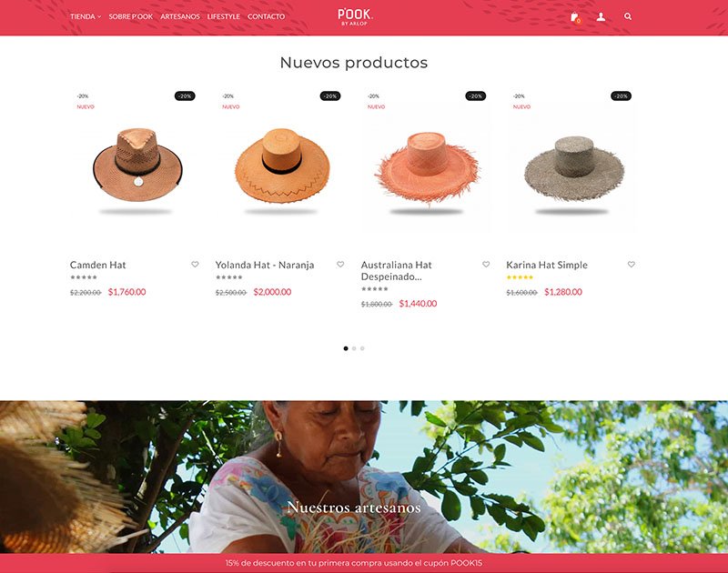The width and height of the screenshot is (728, 573).
Task: Expand the Tienda dropdown menu
Action: pos(86,16)
